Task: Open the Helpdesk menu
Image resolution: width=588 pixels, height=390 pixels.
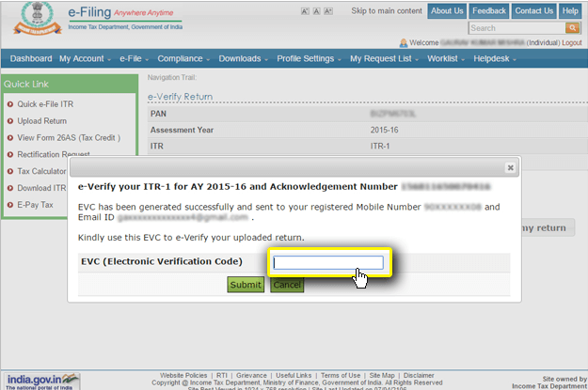Action: click(x=499, y=58)
